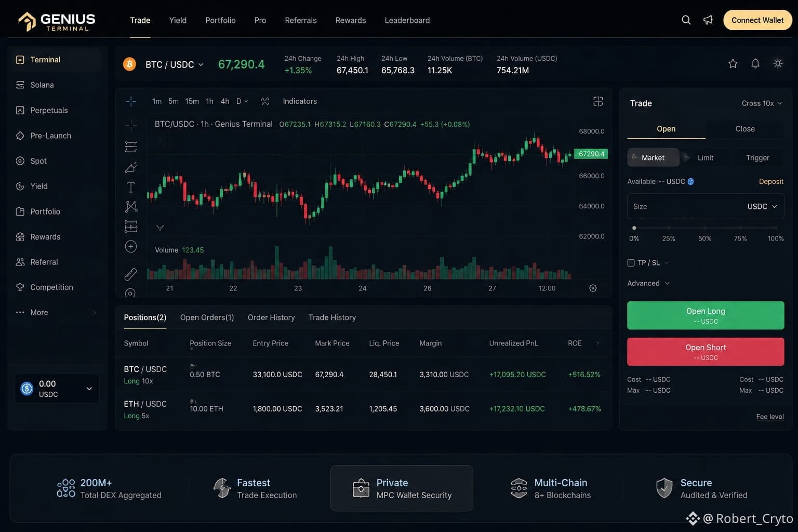
Task: Set size slider to 25%
Action: (x=669, y=228)
